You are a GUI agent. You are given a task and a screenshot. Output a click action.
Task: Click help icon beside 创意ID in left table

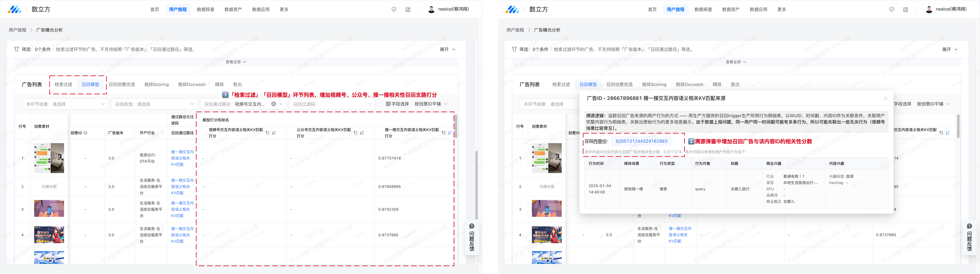point(86,133)
